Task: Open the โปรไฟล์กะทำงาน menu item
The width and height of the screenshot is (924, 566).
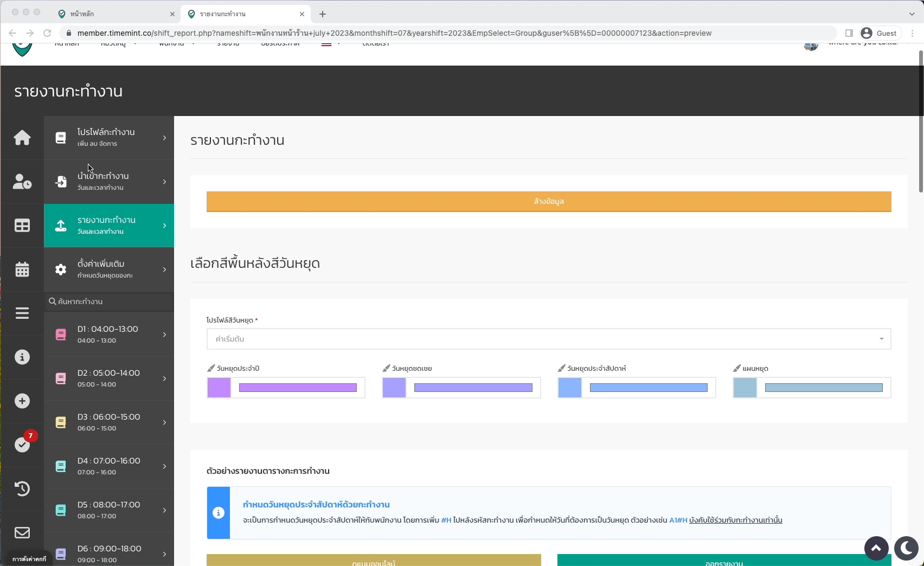Action: click(109, 138)
